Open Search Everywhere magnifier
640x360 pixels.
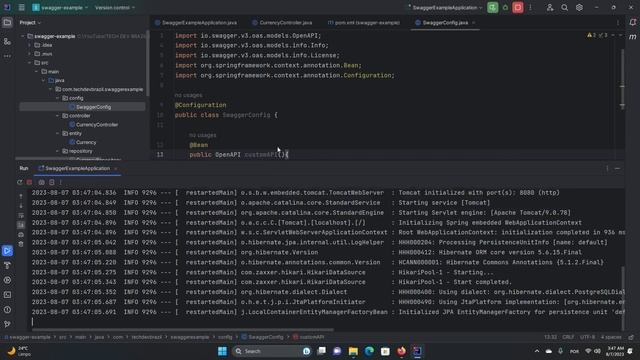point(564,7)
